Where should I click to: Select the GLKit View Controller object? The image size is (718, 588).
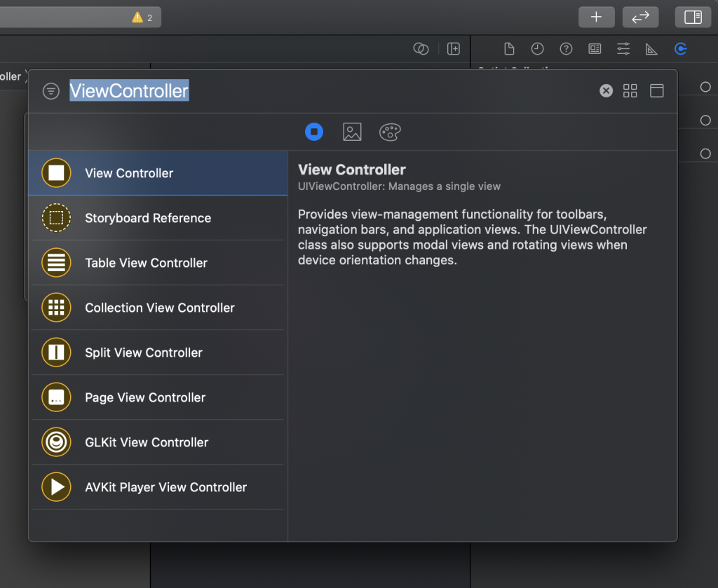click(x=158, y=442)
